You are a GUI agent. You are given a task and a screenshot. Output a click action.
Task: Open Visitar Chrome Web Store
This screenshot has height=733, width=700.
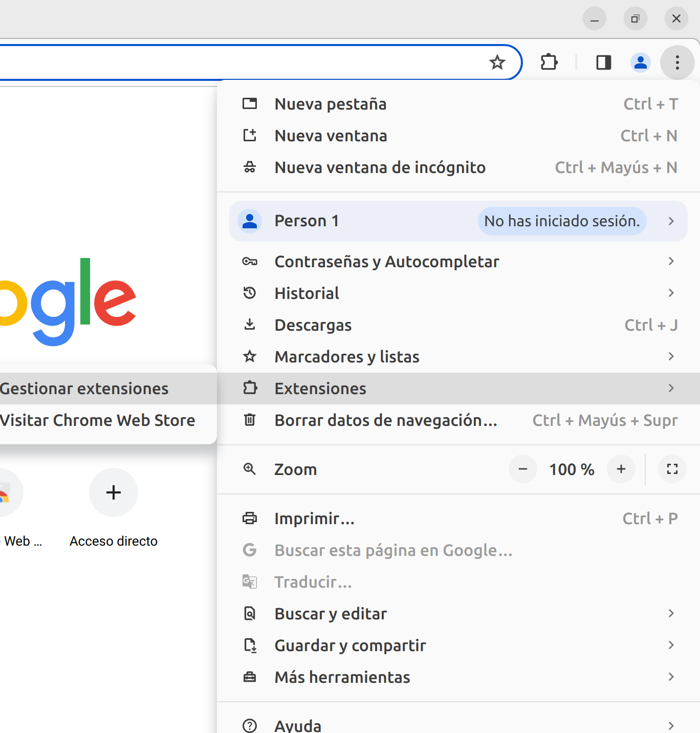97,420
